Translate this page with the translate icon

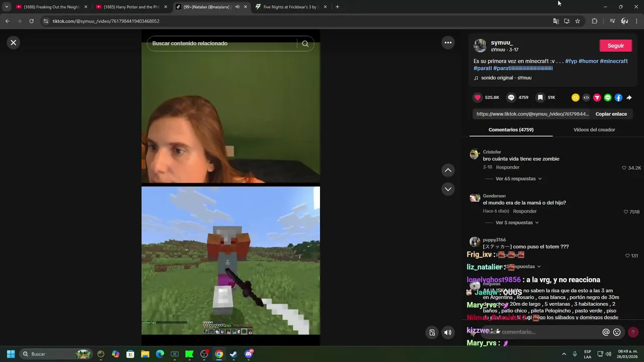[x=555, y=21]
